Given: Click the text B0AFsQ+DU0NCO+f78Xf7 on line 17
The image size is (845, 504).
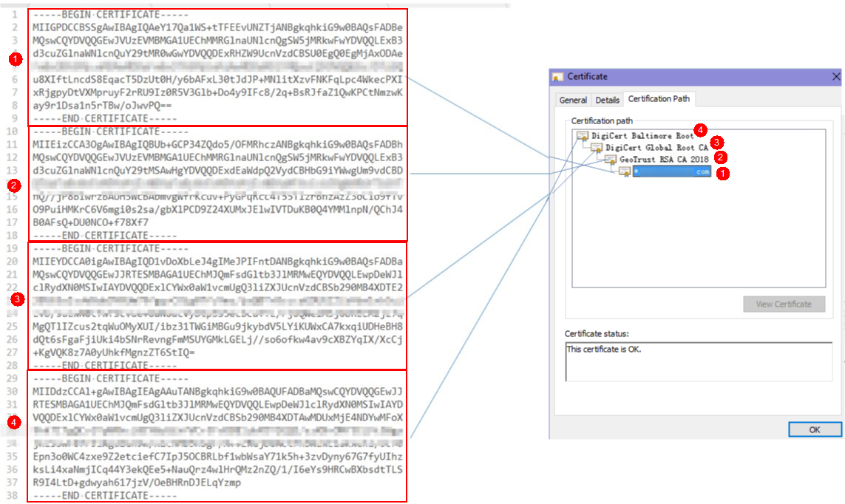Looking at the screenshot, I should coord(90,222).
